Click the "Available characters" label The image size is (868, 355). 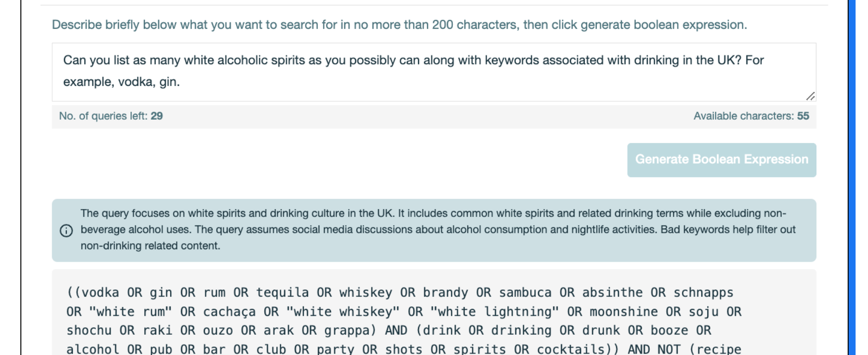(x=744, y=116)
